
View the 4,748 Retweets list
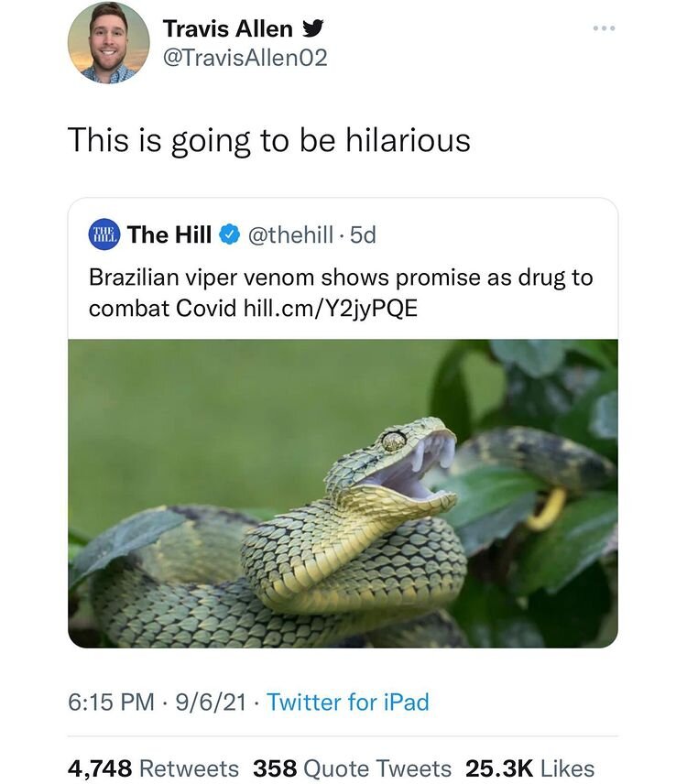pos(153,768)
